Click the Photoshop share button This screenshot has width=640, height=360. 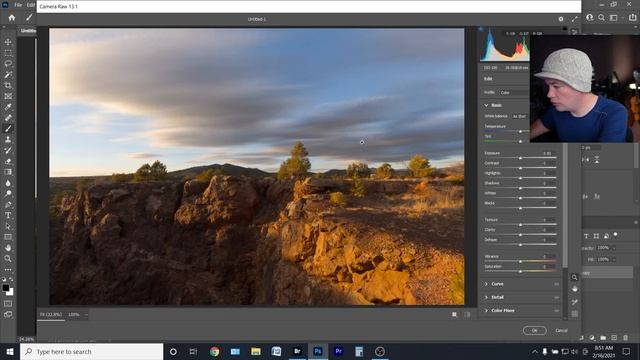click(x=633, y=18)
